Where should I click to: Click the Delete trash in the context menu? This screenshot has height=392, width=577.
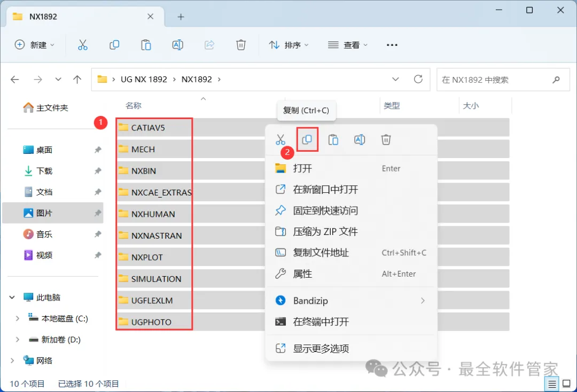point(386,140)
